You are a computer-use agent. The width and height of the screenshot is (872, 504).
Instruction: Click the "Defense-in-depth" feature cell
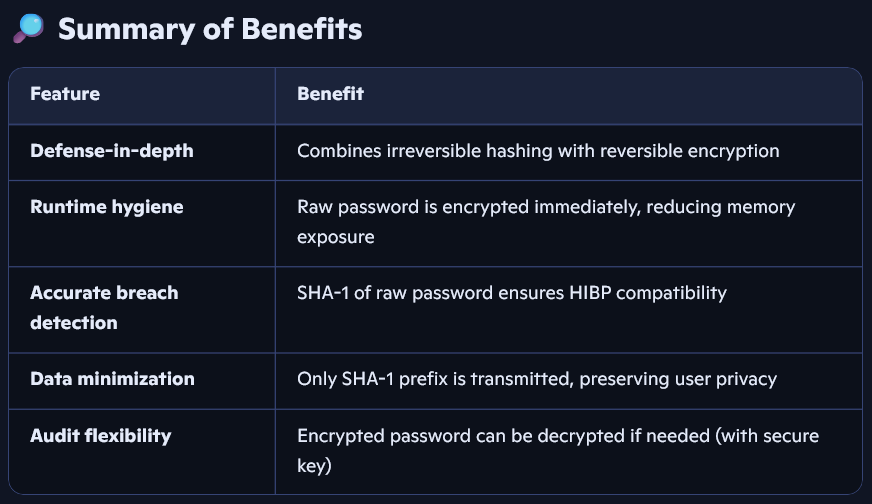[112, 151]
